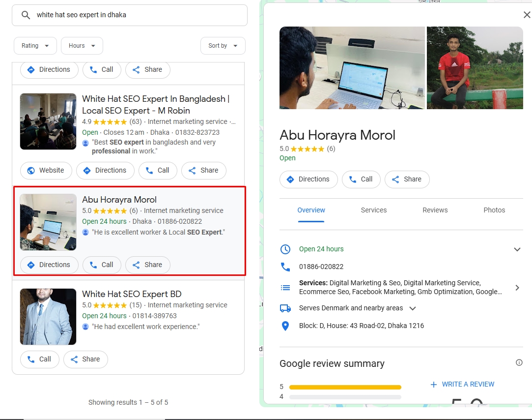Open the Sort by dropdown
Viewport: 532px width, 420px height.
coord(223,46)
